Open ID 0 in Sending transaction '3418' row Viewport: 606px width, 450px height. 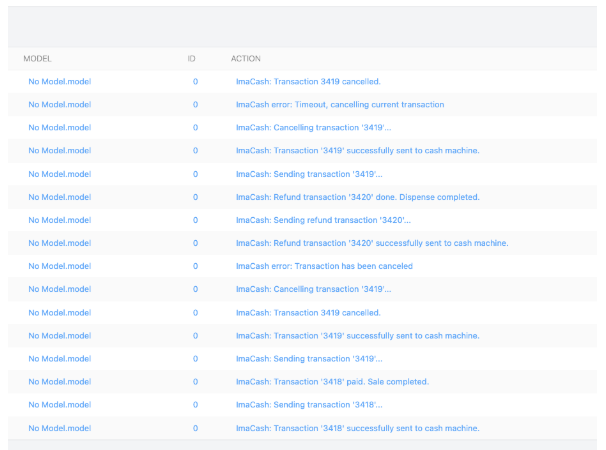point(195,405)
